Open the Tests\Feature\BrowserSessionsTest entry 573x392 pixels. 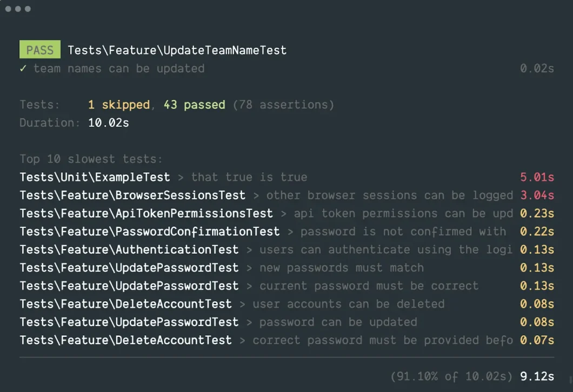(132, 195)
